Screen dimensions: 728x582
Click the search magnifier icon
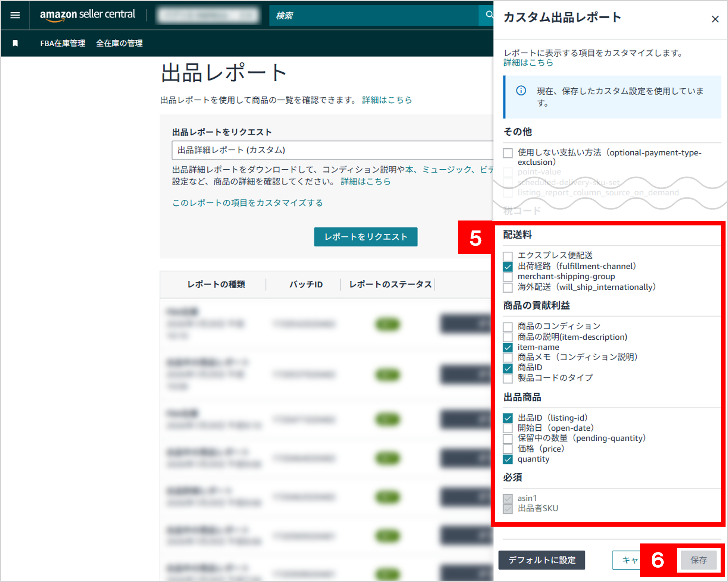point(489,15)
